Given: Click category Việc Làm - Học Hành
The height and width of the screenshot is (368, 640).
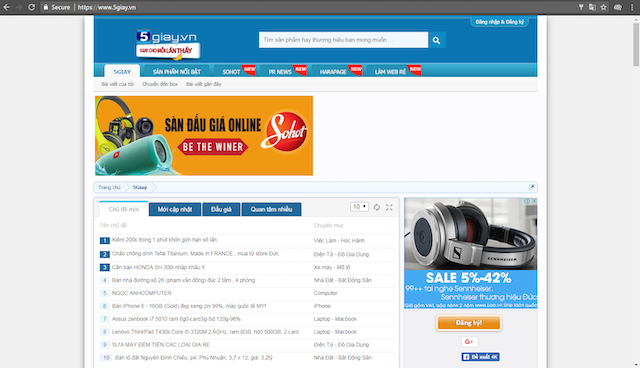Looking at the screenshot, I should [x=339, y=241].
